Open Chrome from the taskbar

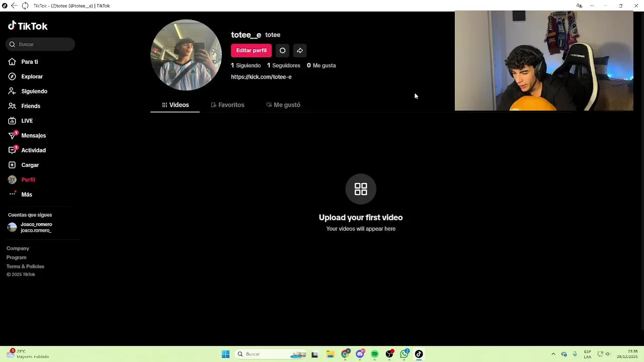click(345, 354)
